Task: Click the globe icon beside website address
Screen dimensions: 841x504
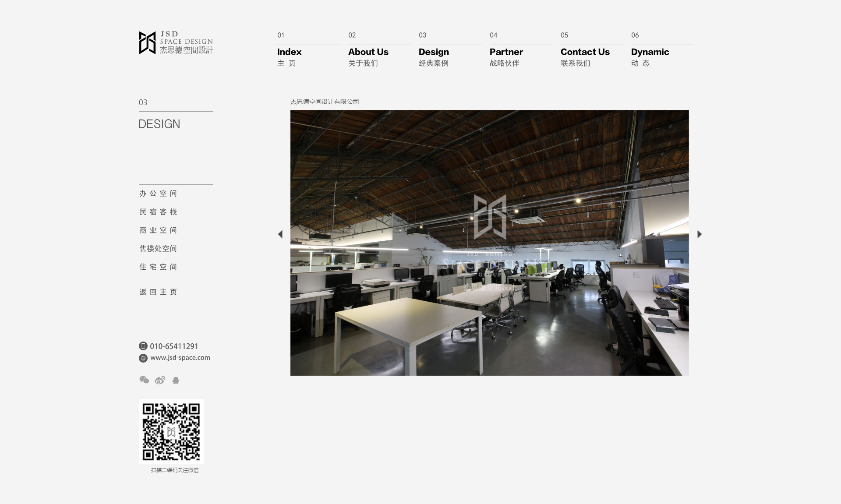Action: [143, 358]
